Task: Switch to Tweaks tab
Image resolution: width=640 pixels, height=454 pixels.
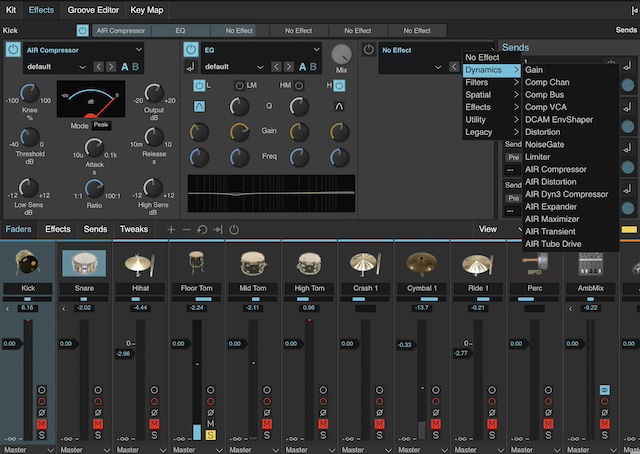Action: [x=134, y=229]
